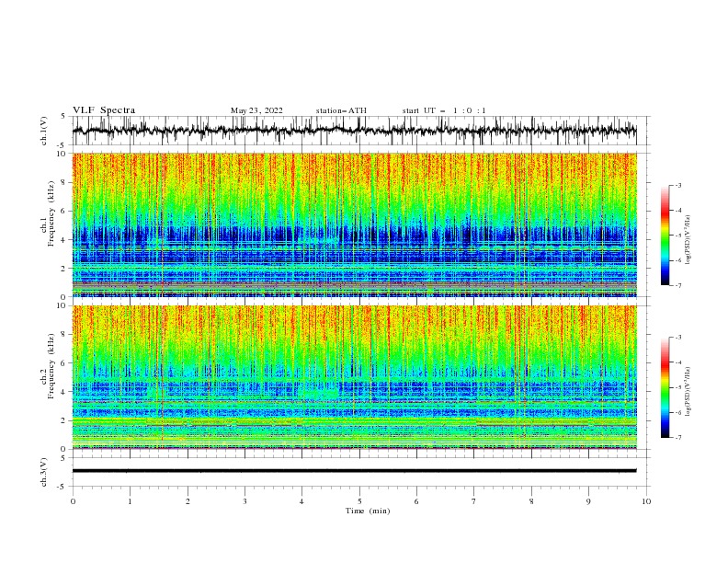Select the date text "May 23, 2022"
Image resolution: width=728 pixels, height=563 pixels.
click(x=256, y=110)
